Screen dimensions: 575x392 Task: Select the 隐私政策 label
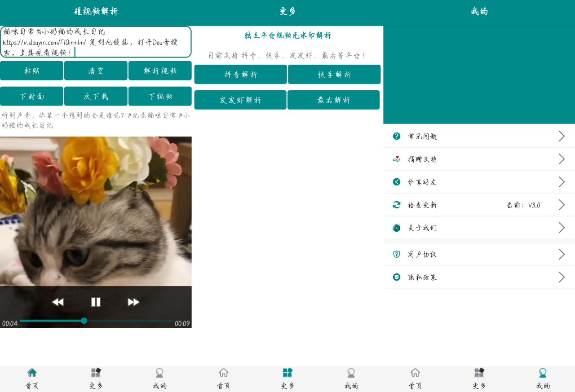422,277
